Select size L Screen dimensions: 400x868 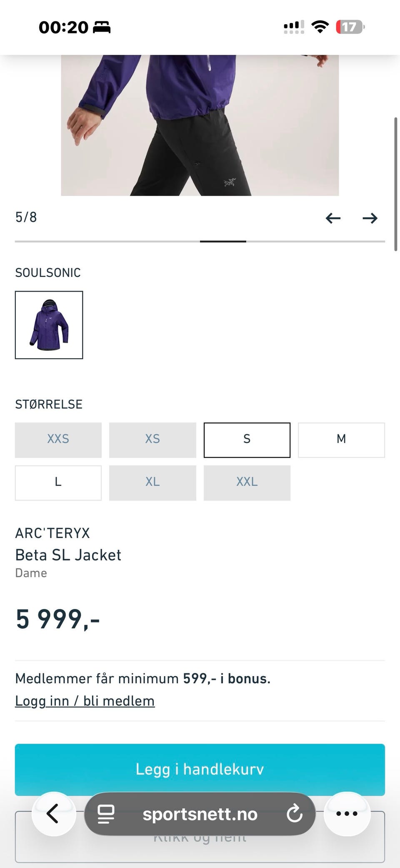58,483
